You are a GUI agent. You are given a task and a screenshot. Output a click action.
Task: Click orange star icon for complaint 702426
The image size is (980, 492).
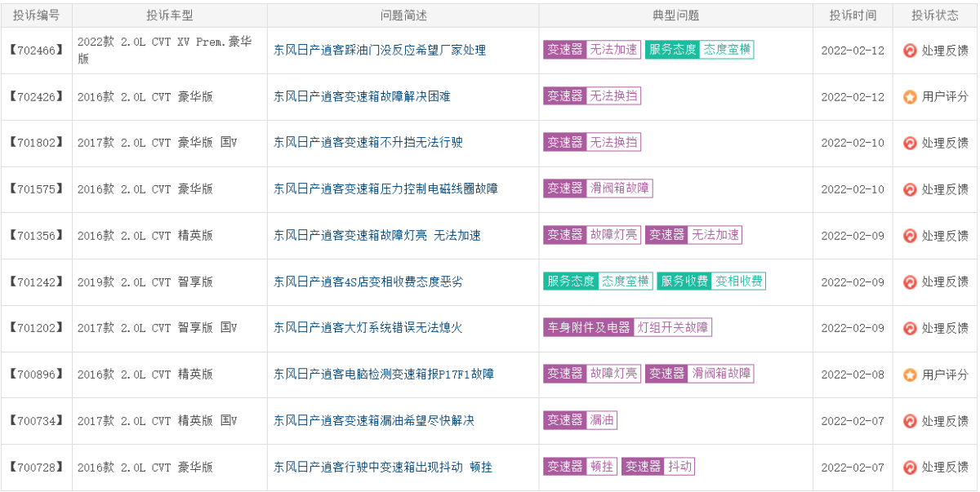(910, 96)
